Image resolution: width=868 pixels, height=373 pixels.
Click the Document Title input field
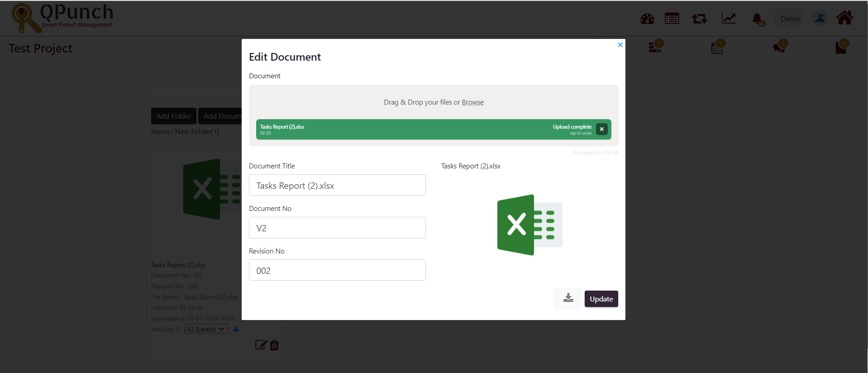pos(337,185)
